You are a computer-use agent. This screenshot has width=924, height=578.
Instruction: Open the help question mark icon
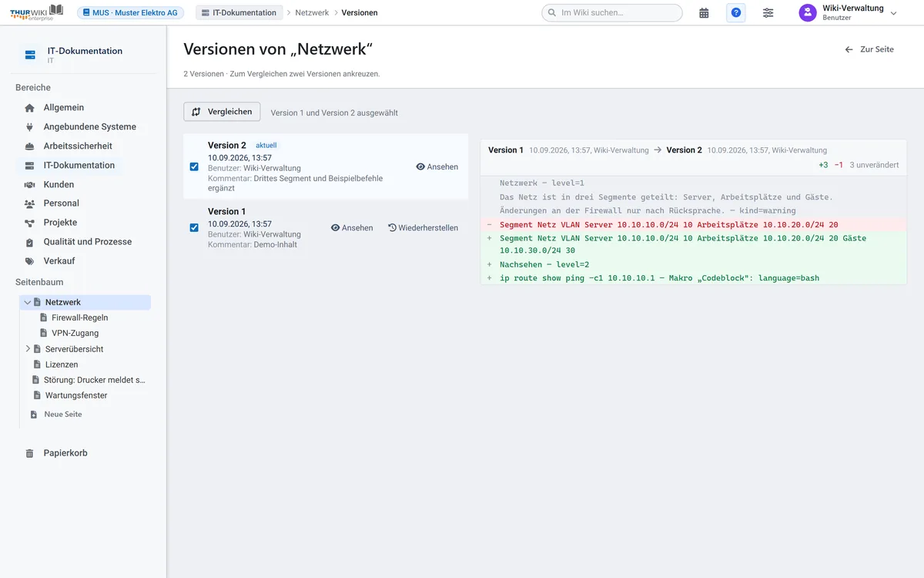(x=736, y=13)
